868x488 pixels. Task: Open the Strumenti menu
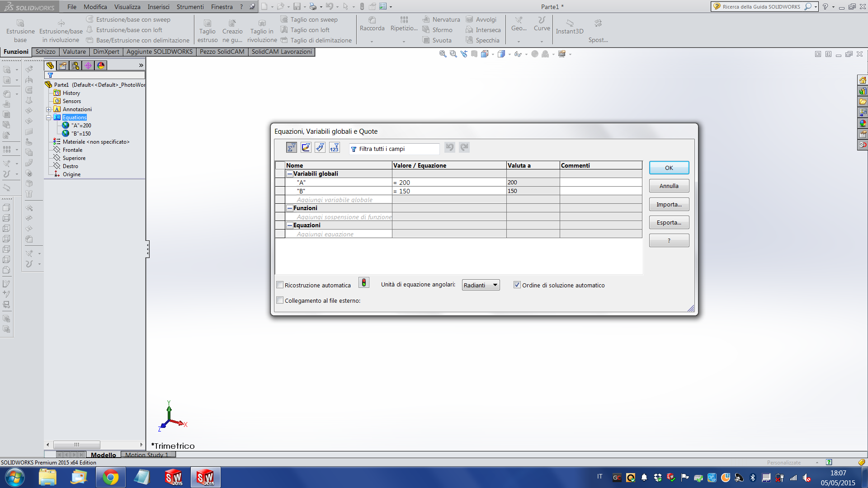point(190,7)
